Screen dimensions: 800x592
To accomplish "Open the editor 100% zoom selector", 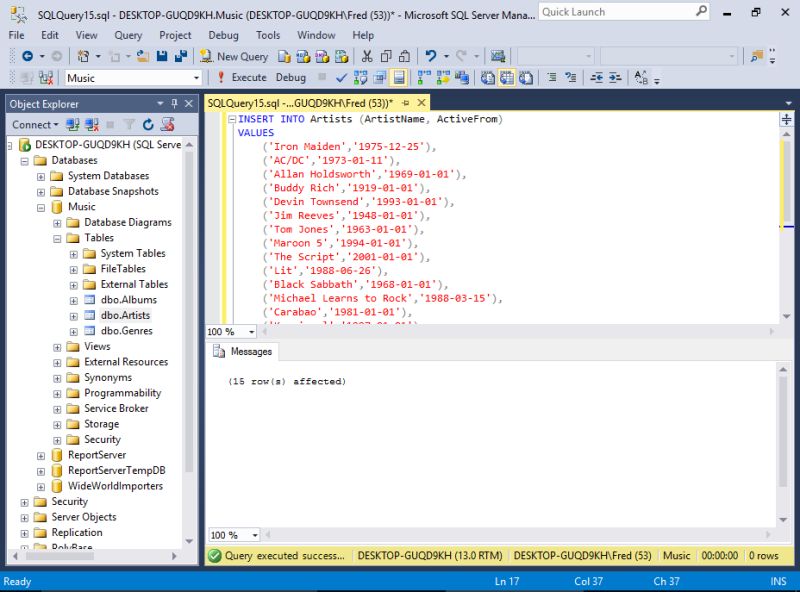I will click(x=231, y=331).
